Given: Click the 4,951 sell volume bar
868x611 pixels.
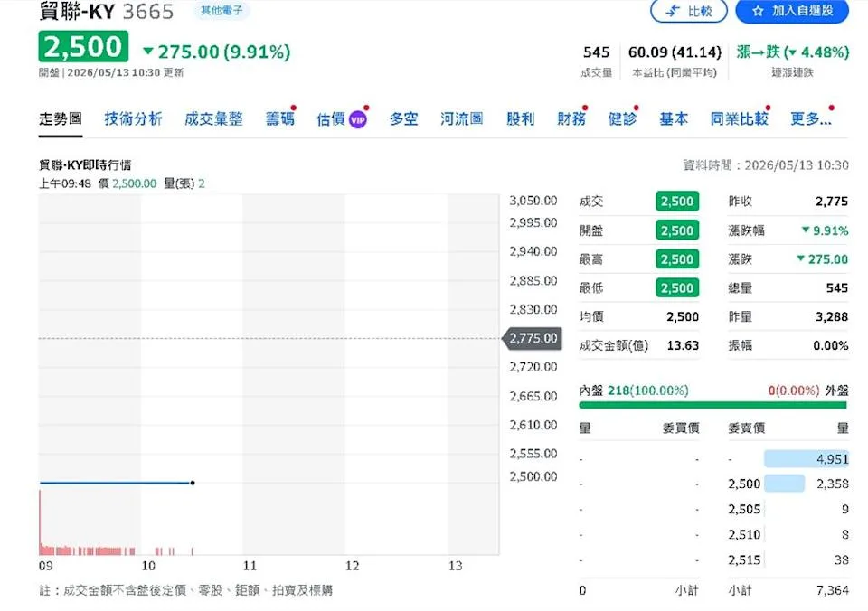Looking at the screenshot, I should [806, 459].
